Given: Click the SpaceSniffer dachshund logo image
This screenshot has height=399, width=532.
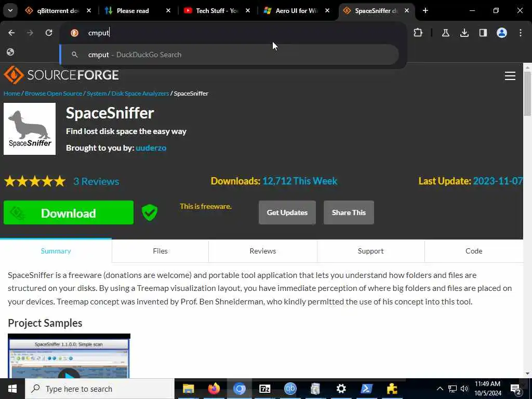Looking at the screenshot, I should pyautogui.click(x=30, y=129).
